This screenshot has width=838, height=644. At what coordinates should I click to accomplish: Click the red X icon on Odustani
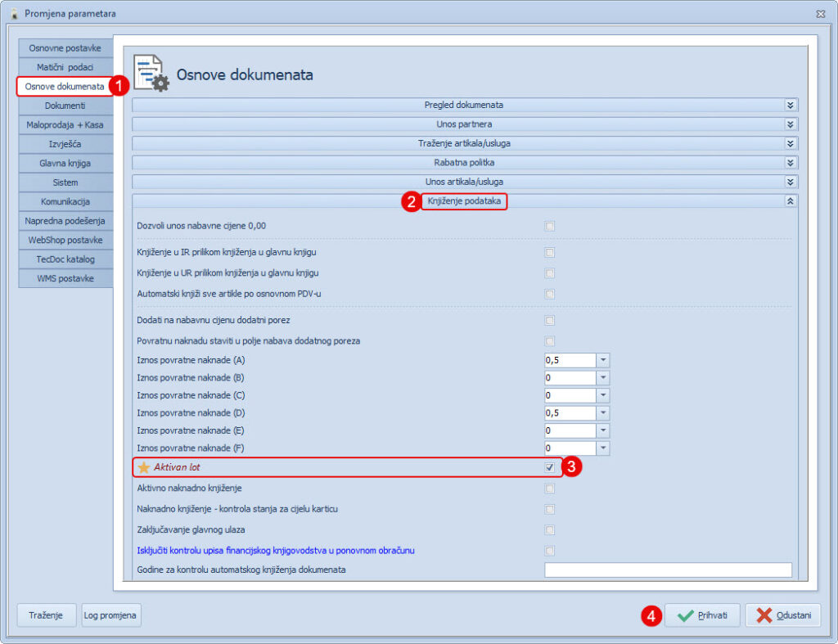pos(764,616)
